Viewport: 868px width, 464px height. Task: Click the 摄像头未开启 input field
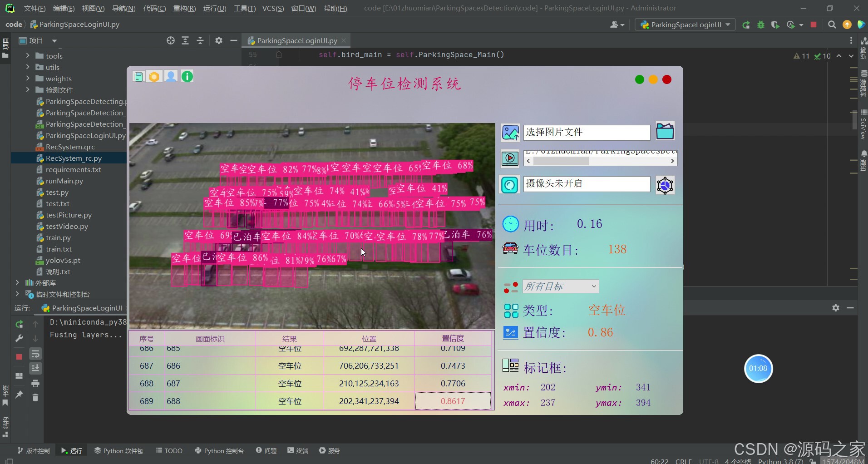coord(587,184)
